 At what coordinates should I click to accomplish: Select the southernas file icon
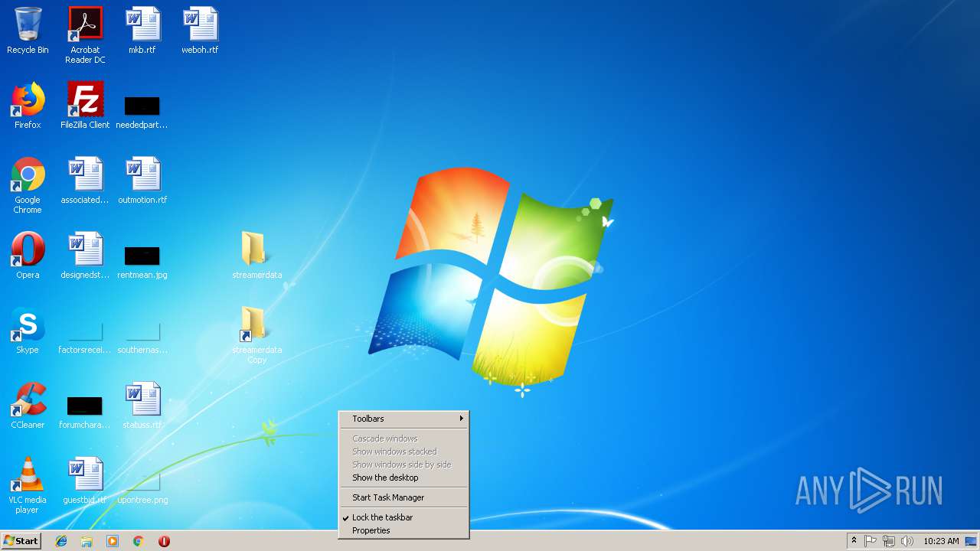tap(142, 337)
